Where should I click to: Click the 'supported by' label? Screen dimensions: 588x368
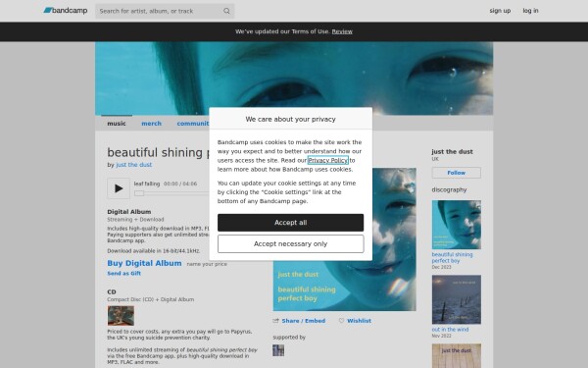tap(289, 338)
